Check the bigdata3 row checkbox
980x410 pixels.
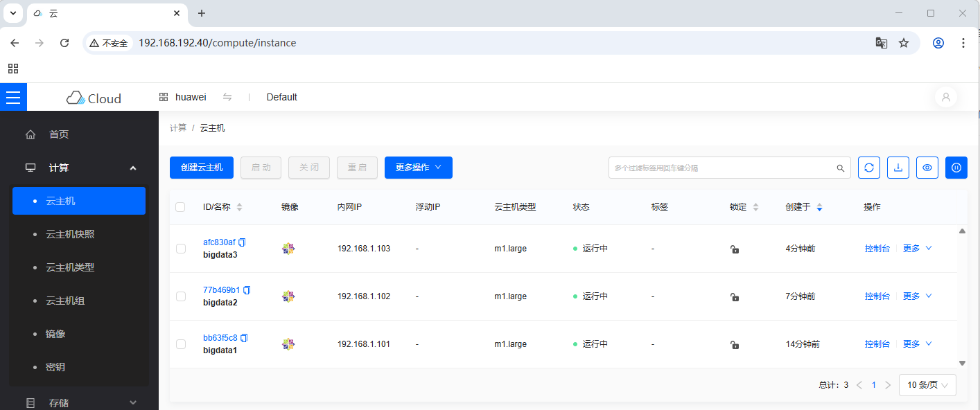(x=181, y=249)
